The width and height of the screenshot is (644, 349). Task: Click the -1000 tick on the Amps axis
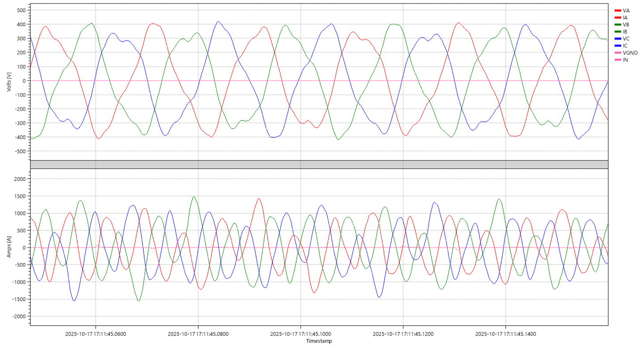pyautogui.click(x=20, y=282)
